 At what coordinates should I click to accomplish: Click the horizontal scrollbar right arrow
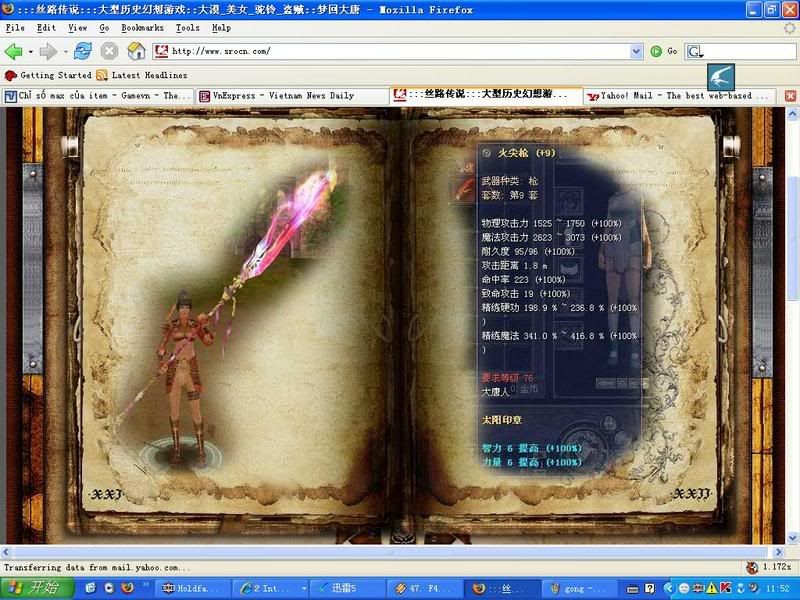[779, 552]
